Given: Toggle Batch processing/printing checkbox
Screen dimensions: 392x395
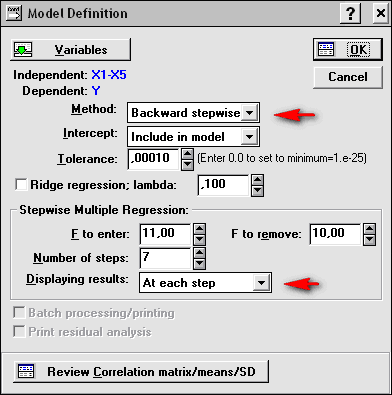Looking at the screenshot, I should 19,313.
